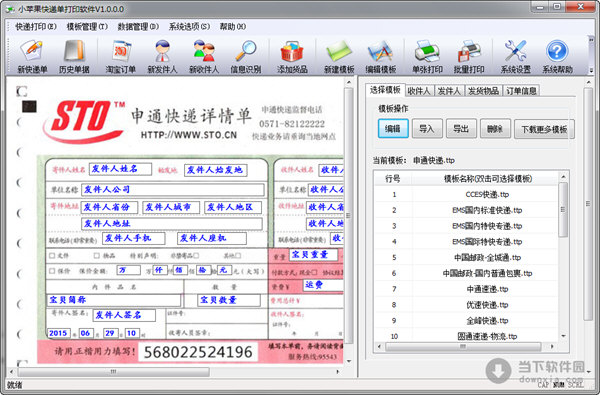
Task: Switch to the 选择模板 tab
Action: 385,90
